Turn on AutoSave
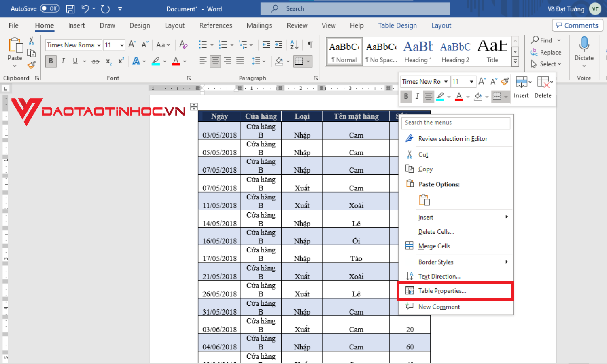 click(x=49, y=8)
